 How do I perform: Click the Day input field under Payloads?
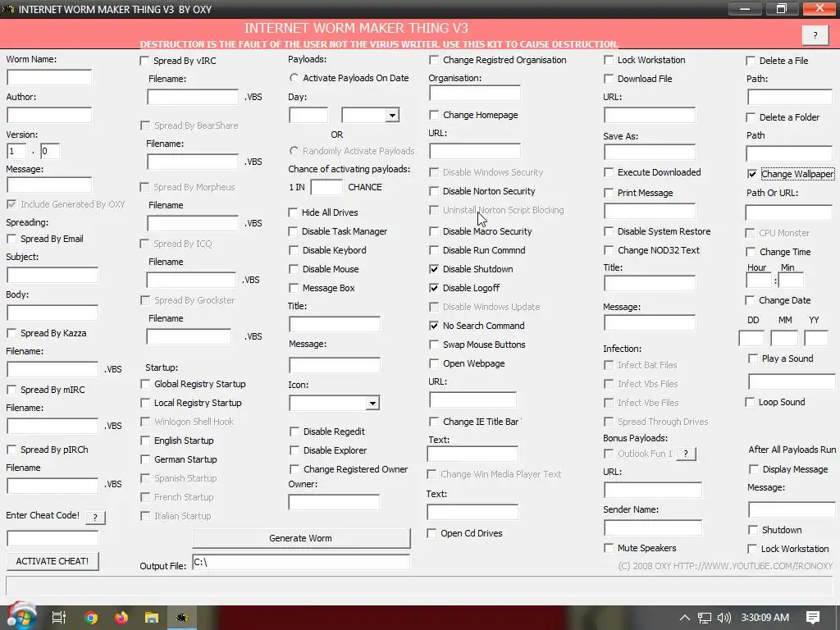pyautogui.click(x=308, y=115)
